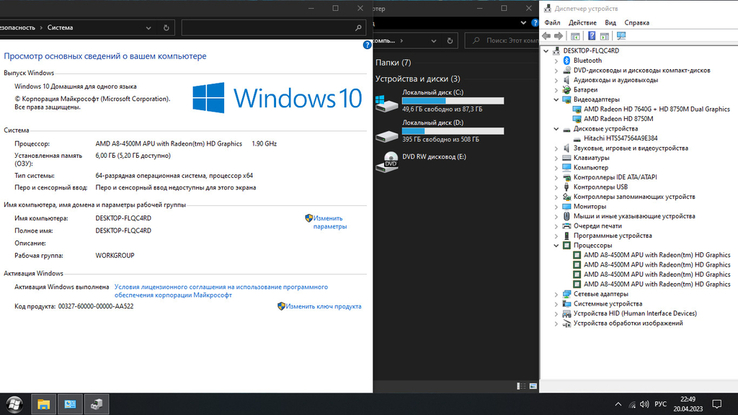
Task: Select first AMD A8-4500M APU processor entry
Action: (x=657, y=255)
